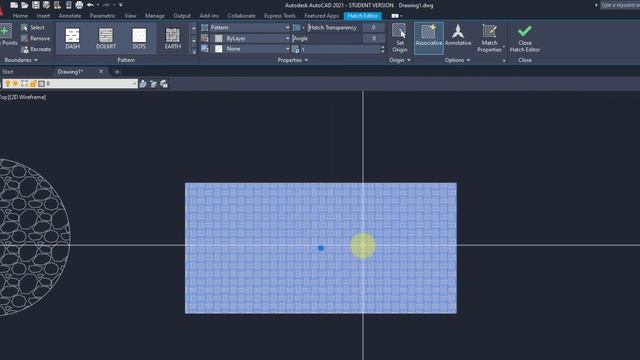
Task: Adjust the hatch Angle slider
Action: (327, 38)
